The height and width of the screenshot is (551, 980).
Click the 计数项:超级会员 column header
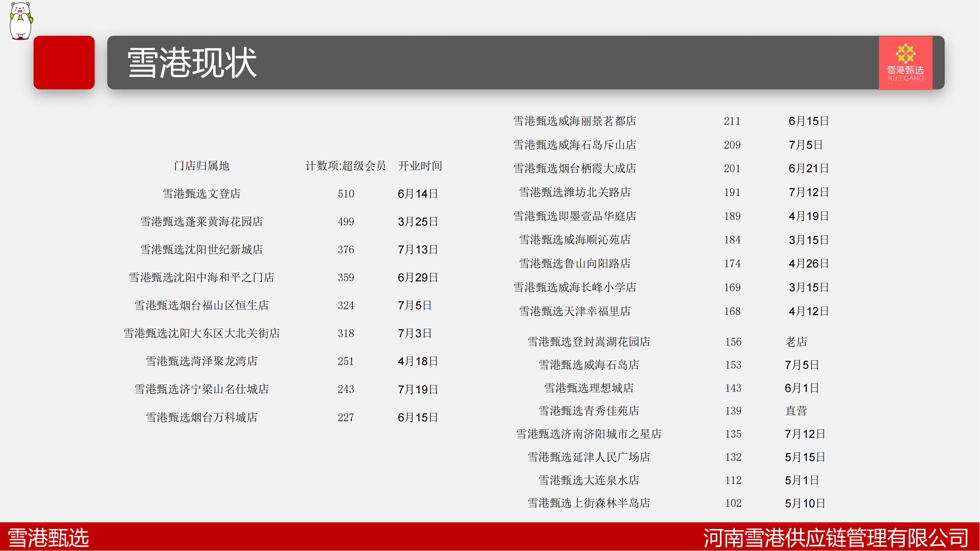click(346, 166)
